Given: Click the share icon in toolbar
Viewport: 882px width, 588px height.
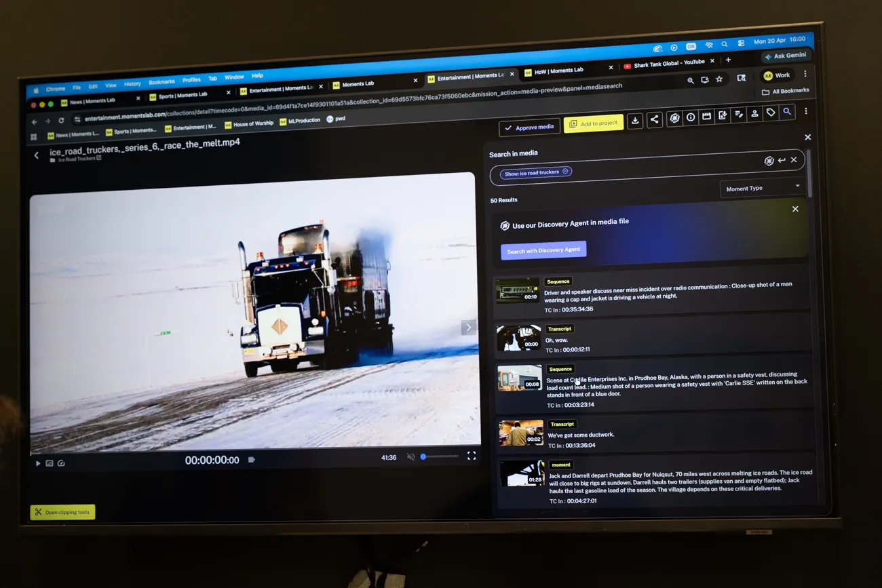Looking at the screenshot, I should (654, 119).
